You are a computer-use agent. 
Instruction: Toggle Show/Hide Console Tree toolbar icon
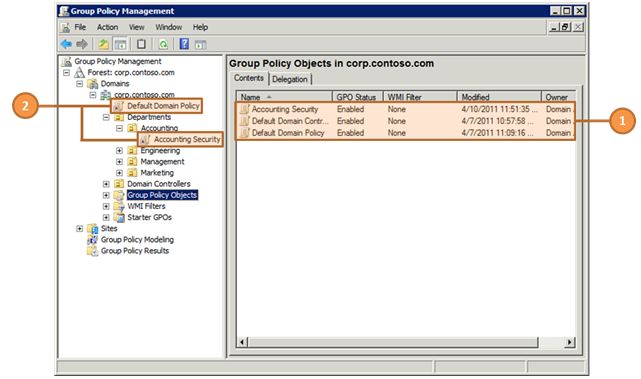click(x=120, y=44)
